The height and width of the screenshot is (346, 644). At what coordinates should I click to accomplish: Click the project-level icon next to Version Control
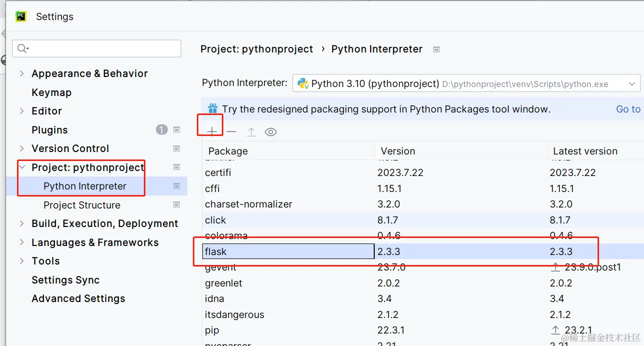click(x=176, y=148)
